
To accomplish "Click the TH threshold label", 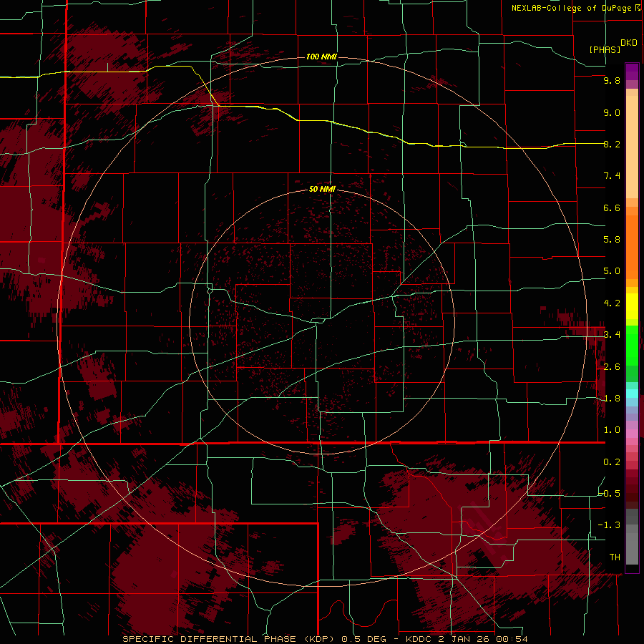I will (x=615, y=557).
